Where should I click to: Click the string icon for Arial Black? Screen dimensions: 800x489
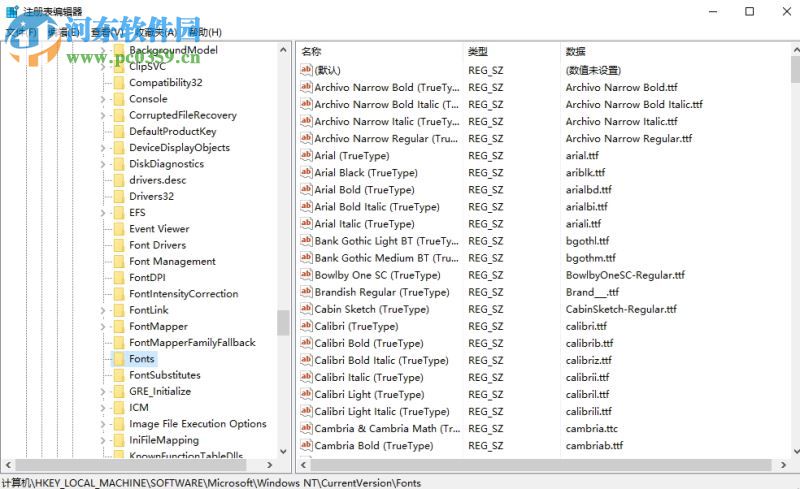tap(306, 172)
